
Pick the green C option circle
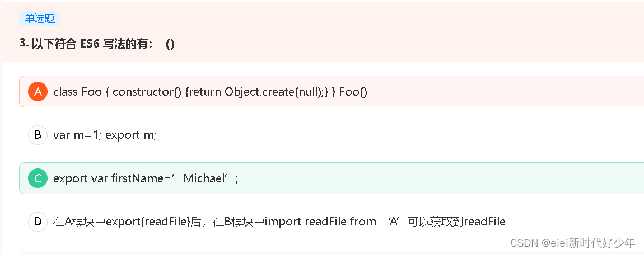tap(38, 178)
